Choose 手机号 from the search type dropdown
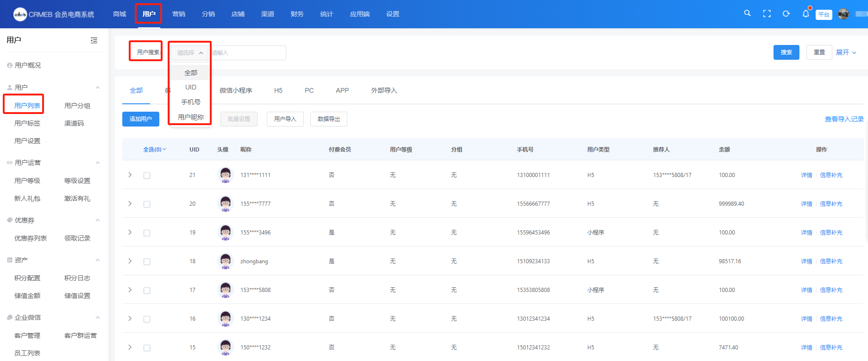Screen dimensions: 868x361 [x=191, y=102]
